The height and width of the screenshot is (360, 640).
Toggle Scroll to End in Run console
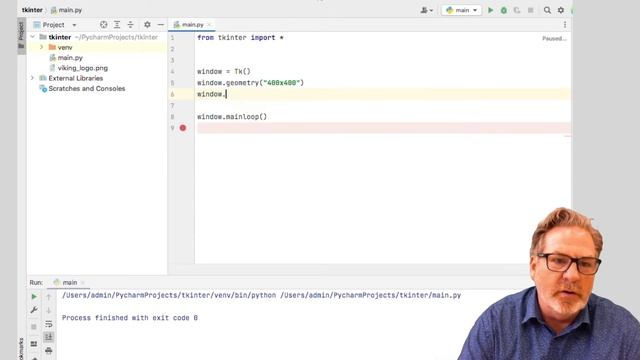click(x=49, y=337)
